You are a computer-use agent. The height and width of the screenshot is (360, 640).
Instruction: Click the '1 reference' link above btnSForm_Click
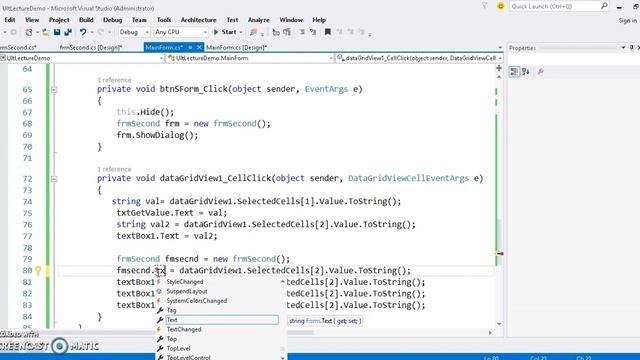[114, 80]
